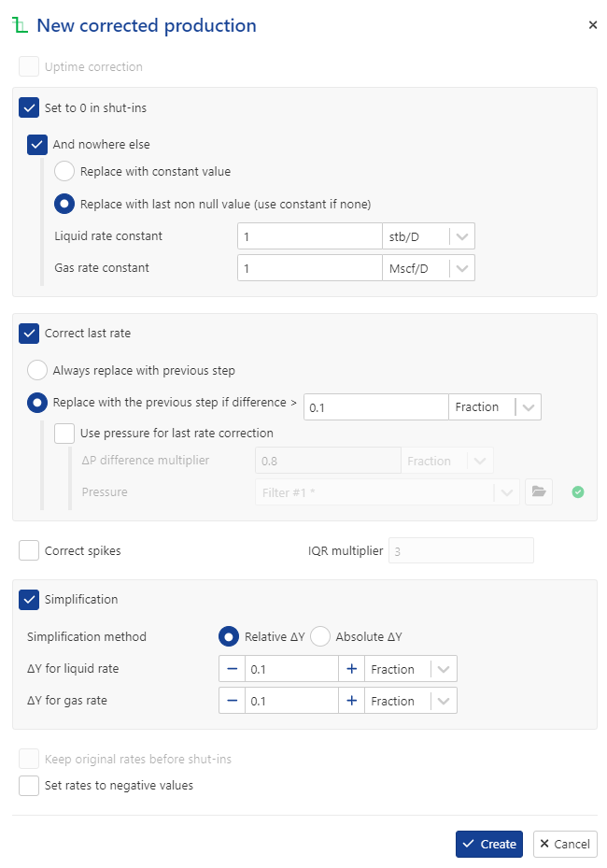Screen dimensions: 607x868
Task: Click the New corrected production title
Action: tap(146, 25)
